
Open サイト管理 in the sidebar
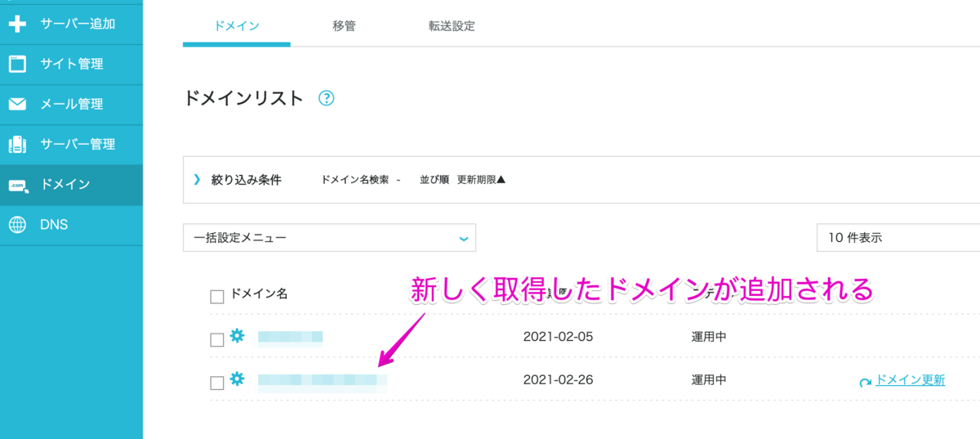(x=71, y=64)
